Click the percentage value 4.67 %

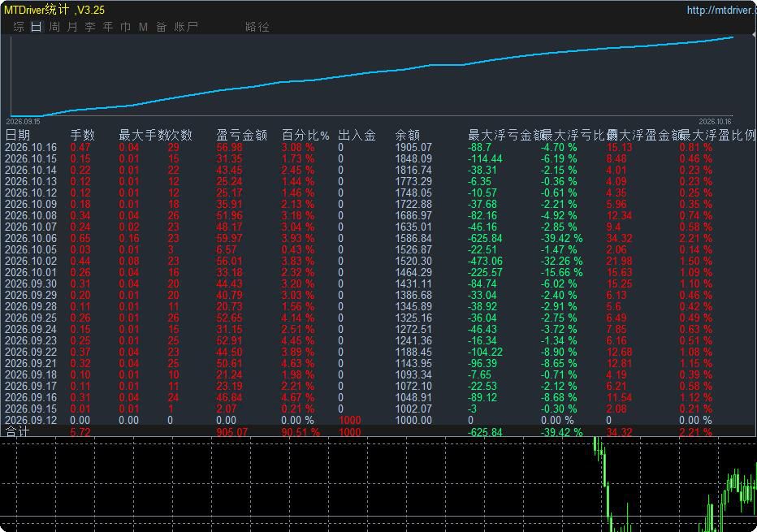298,398
